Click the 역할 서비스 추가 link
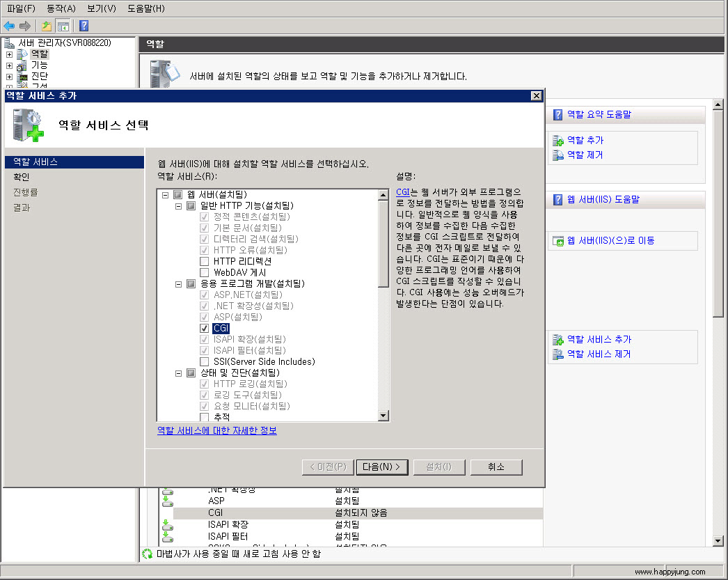The width and height of the screenshot is (728, 580). 599,340
